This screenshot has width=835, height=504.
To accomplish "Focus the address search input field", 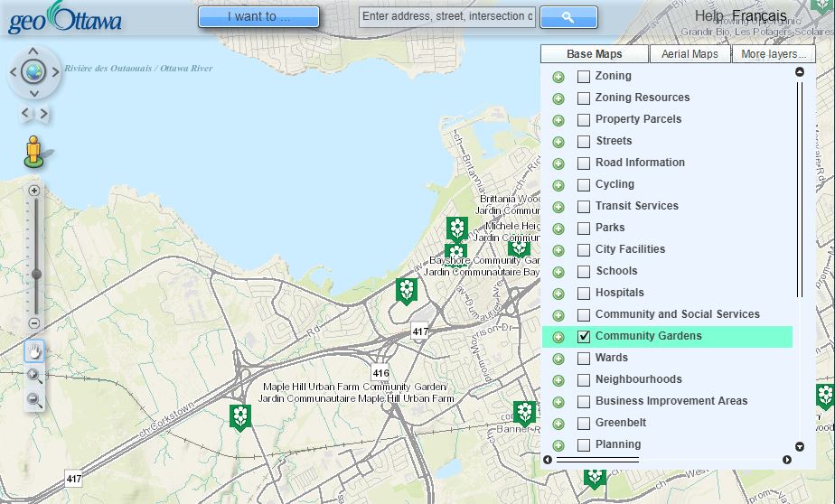I will 446,16.
